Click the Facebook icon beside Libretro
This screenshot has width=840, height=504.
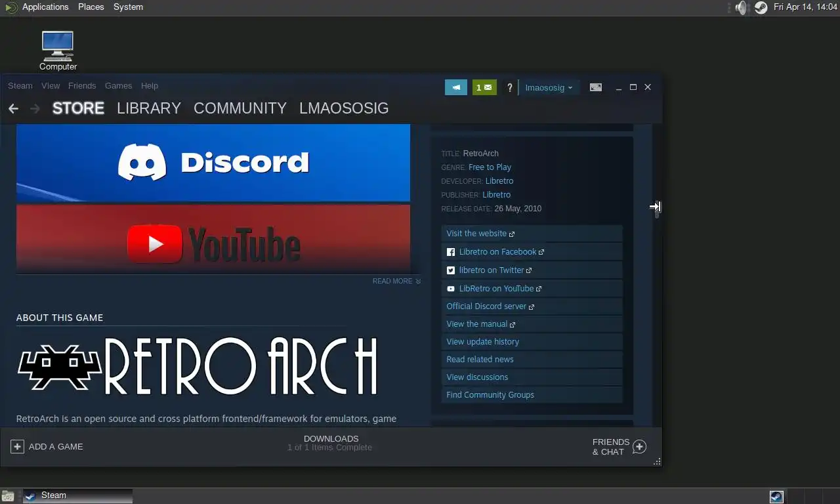click(x=451, y=252)
